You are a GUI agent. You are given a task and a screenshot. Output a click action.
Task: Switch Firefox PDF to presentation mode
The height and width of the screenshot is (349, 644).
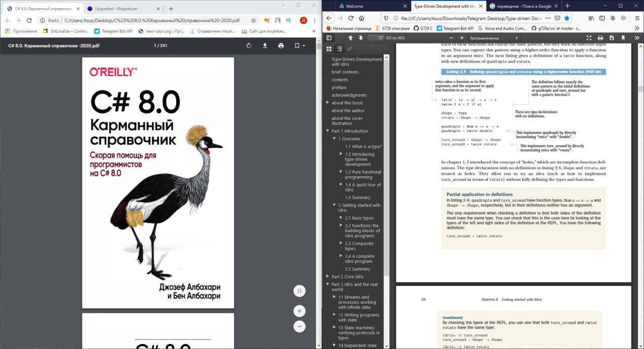pyautogui.click(x=589, y=38)
